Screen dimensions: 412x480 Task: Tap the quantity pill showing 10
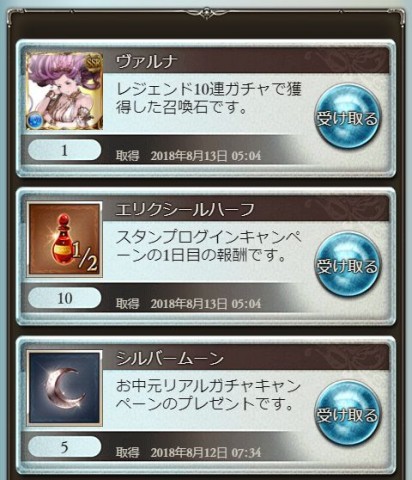click(65, 298)
